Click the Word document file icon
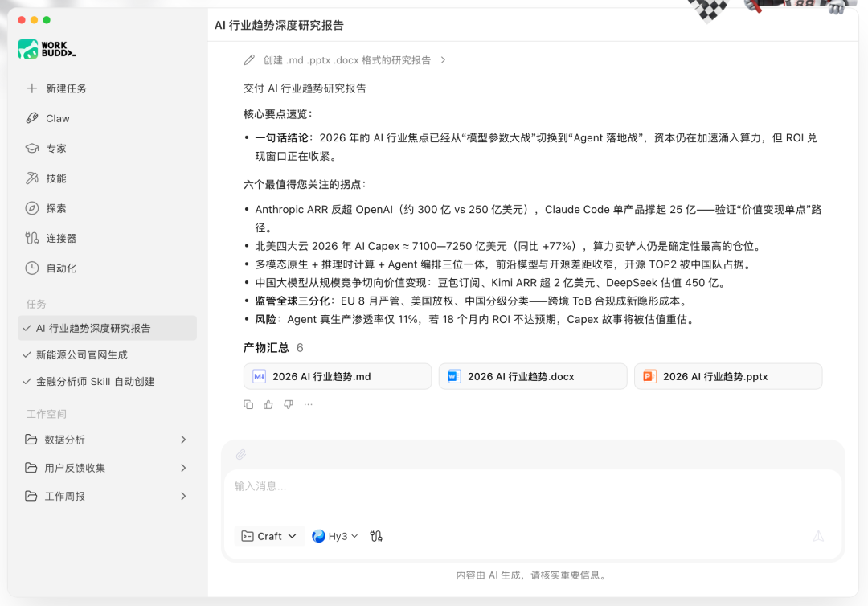 (454, 376)
